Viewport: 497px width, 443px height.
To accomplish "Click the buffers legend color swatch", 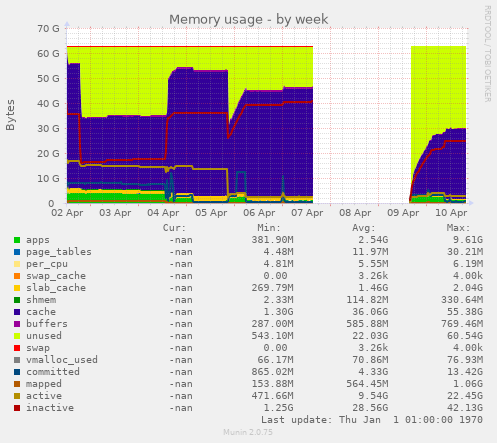I will click(17, 324).
